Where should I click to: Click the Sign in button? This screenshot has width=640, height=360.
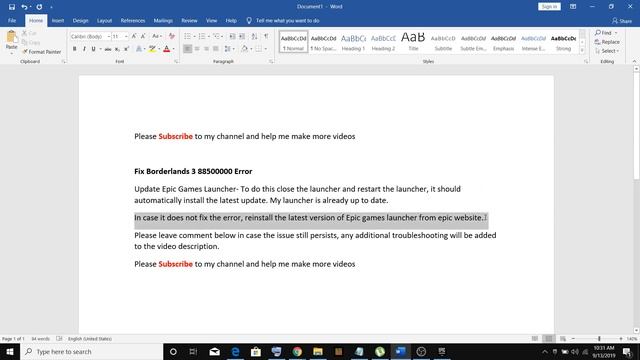(549, 7)
